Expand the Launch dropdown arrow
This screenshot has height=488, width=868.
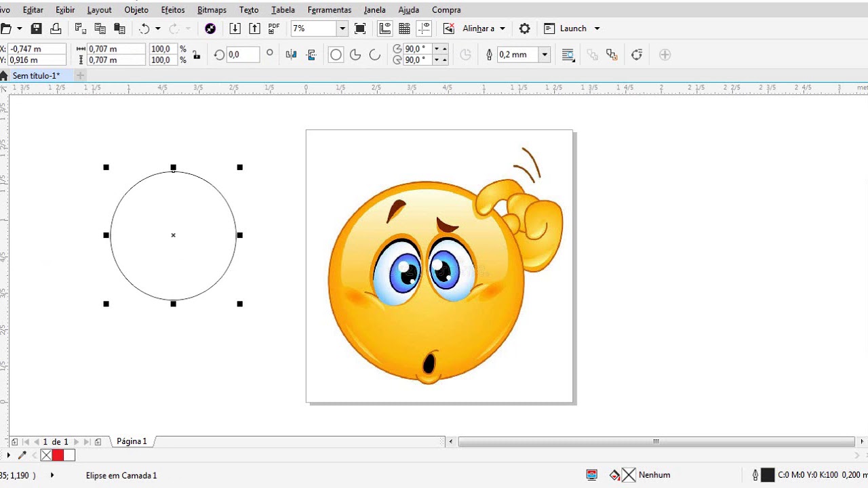(x=597, y=28)
